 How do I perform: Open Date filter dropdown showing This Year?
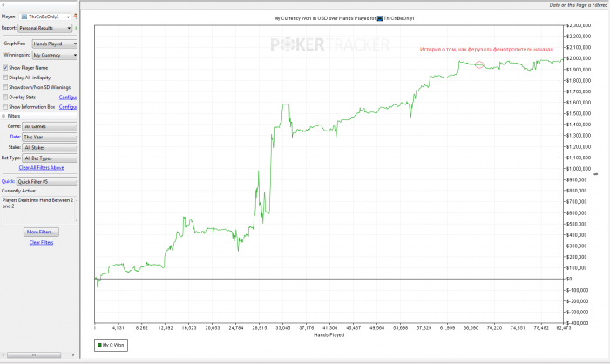tap(50, 137)
